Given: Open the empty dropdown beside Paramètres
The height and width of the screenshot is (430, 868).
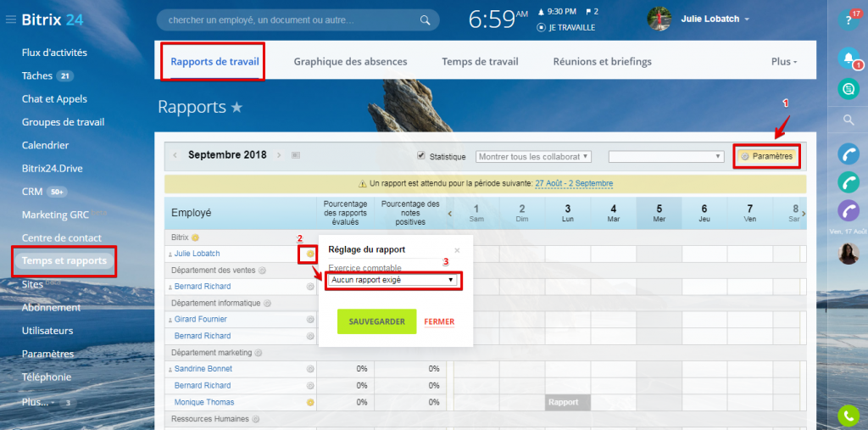Looking at the screenshot, I should click(666, 157).
